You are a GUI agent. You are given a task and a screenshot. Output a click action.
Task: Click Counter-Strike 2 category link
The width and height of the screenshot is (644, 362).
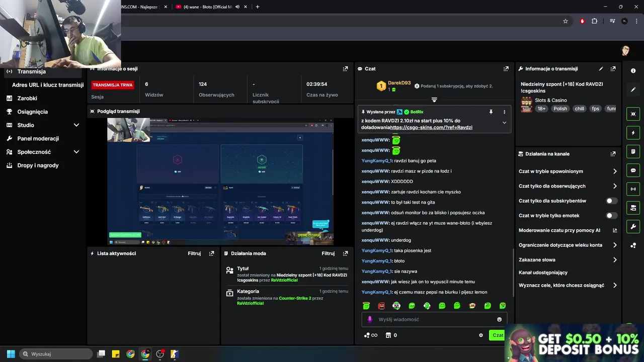point(295,298)
